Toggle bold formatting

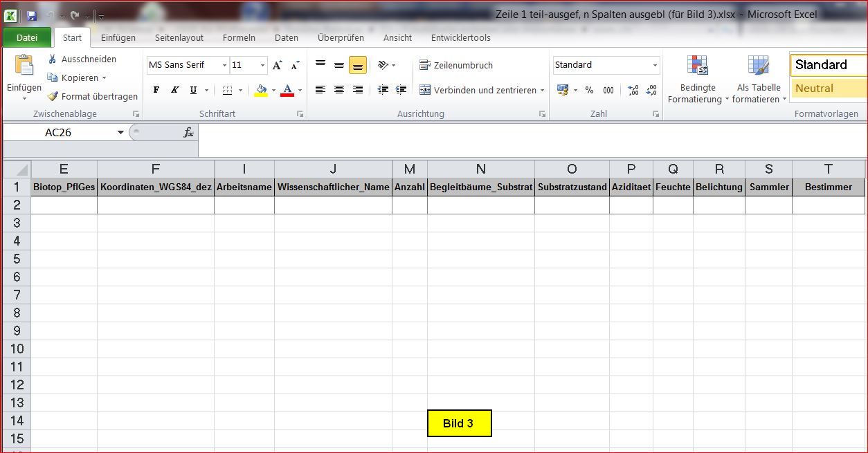pyautogui.click(x=156, y=90)
